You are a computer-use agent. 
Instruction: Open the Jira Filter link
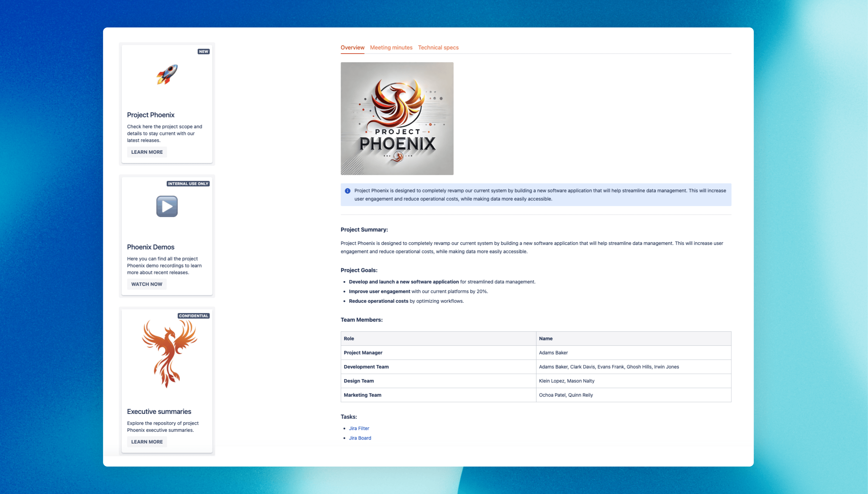pyautogui.click(x=359, y=428)
